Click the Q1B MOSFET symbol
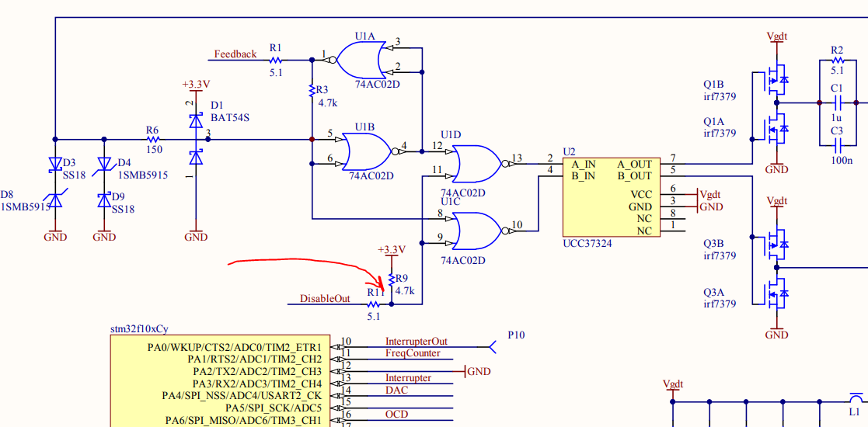This screenshot has width=868, height=427. 774,79
